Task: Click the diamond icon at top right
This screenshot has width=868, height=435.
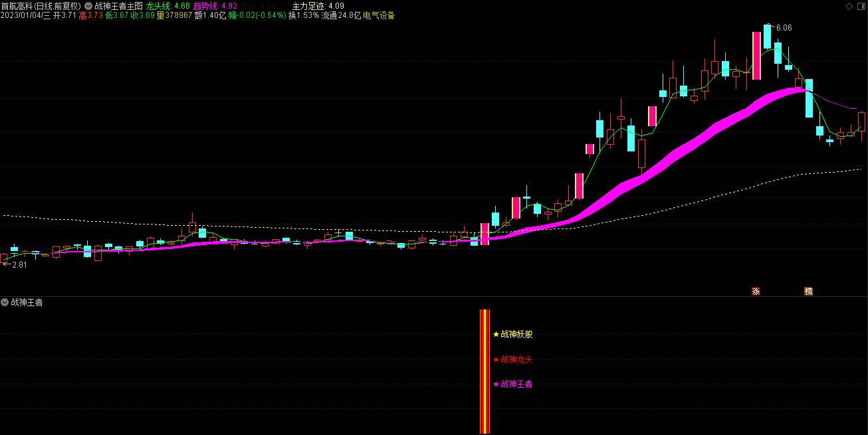Action: 849,6
